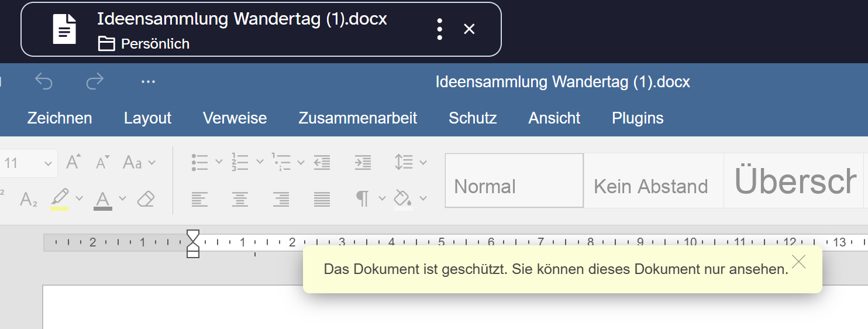Open the font size 11 combo box
868x329 pixels.
pos(29,163)
